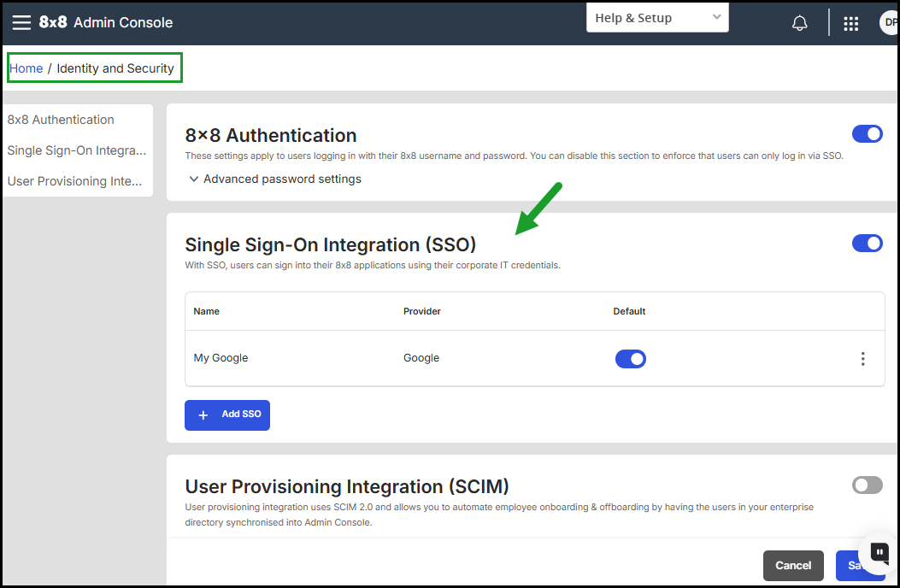The image size is (900, 588).
Task: Go to Home breadcrumb link
Action: (26, 68)
